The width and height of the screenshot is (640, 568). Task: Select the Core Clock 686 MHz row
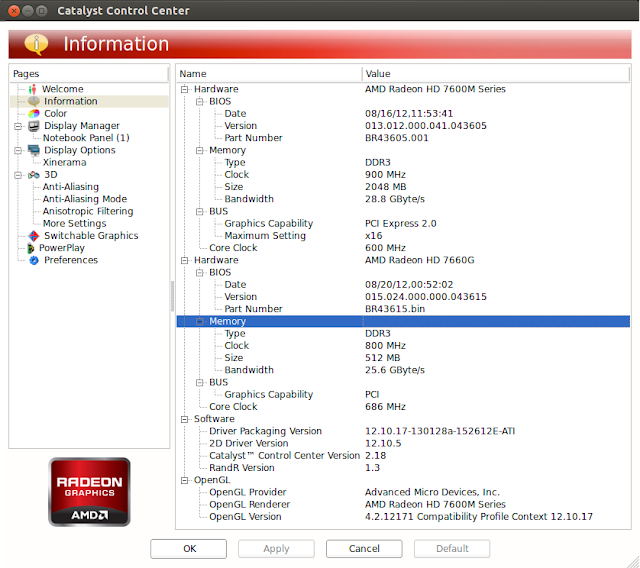point(403,407)
